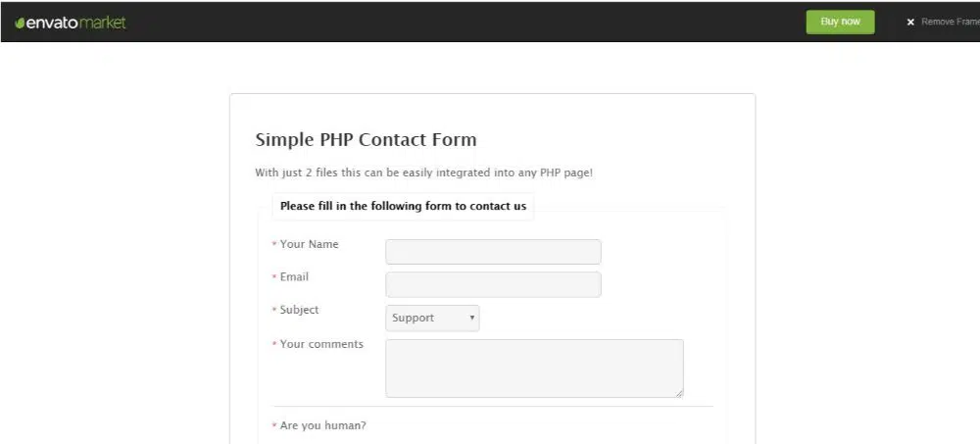Click the textarea resize handle corner
The image size is (980, 444).
[678, 392]
